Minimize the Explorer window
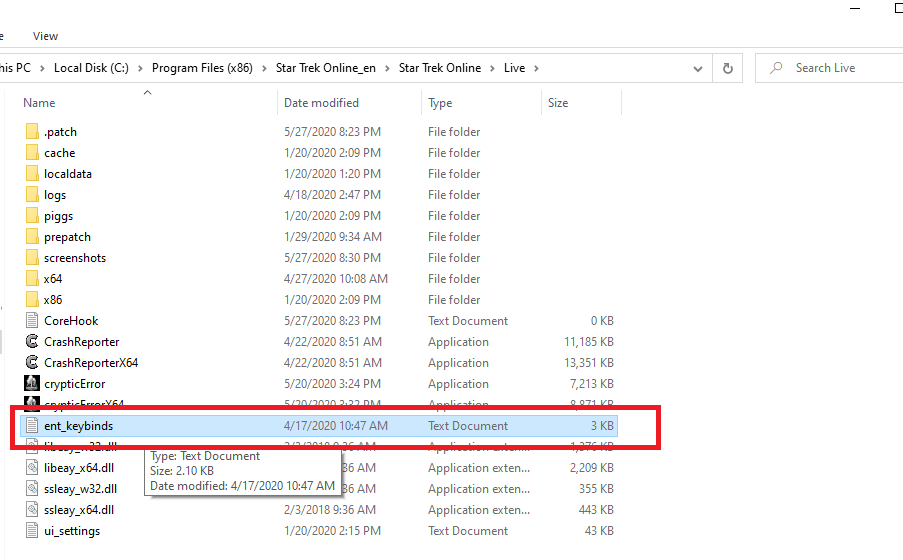Image resolution: width=903 pixels, height=560 pixels. click(855, 9)
